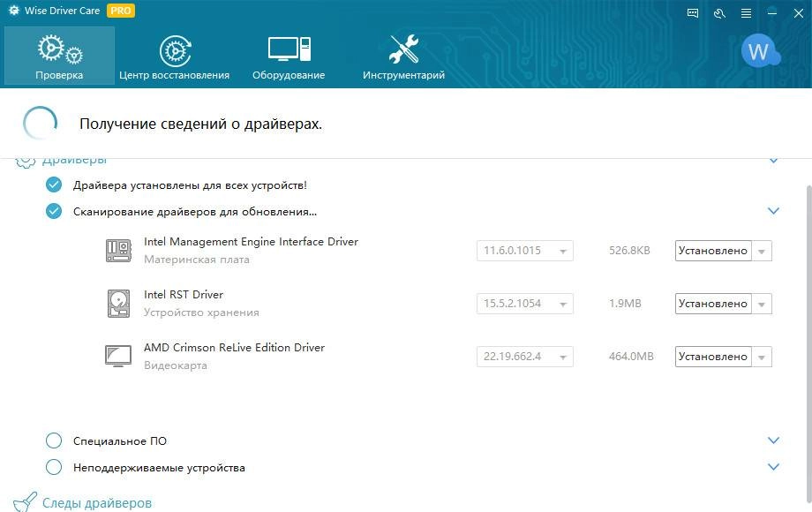Screen dimensions: 812x512
Task: Click the Материнская плата label
Action: tap(197, 260)
